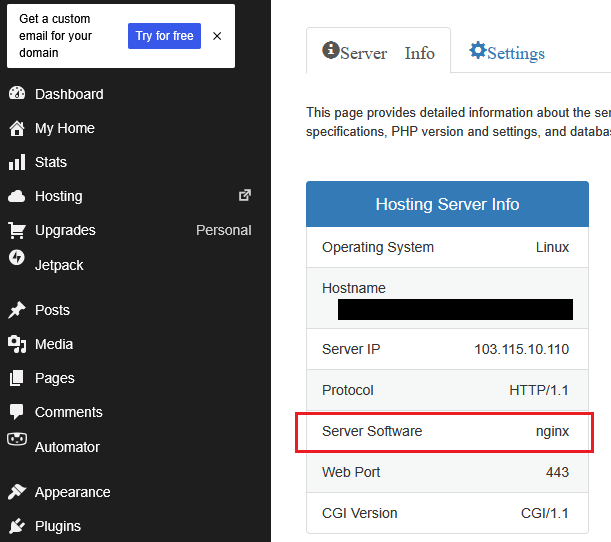Open the Appearance menu item
The height and width of the screenshot is (542, 611).
pyautogui.click(x=72, y=492)
